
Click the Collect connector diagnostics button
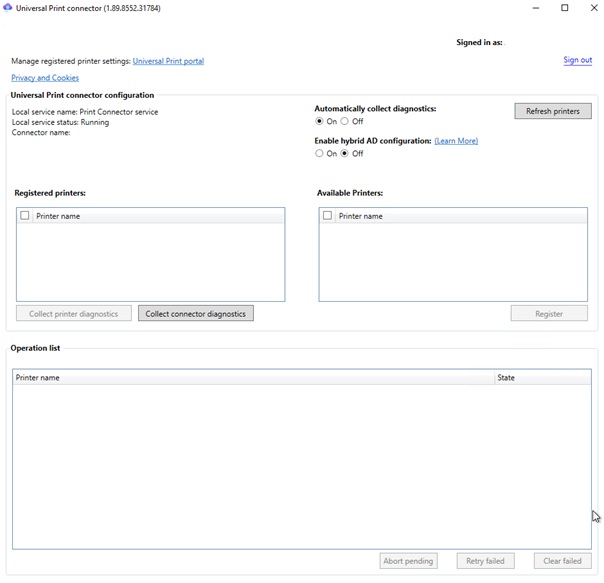196,314
